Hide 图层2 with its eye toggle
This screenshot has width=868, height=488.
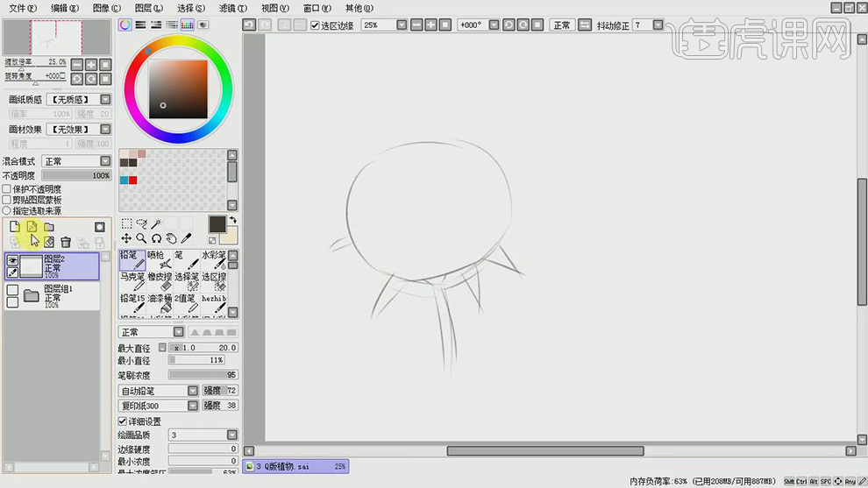(x=13, y=260)
